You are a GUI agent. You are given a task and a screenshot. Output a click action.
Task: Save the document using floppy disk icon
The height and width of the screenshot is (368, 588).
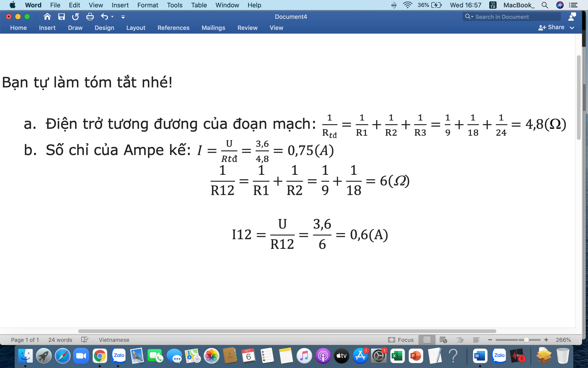62,17
